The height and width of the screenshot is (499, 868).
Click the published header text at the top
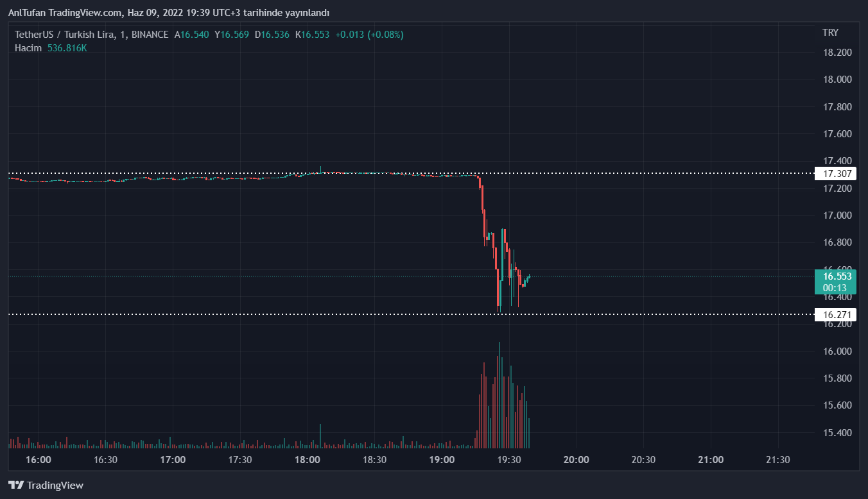[168, 13]
